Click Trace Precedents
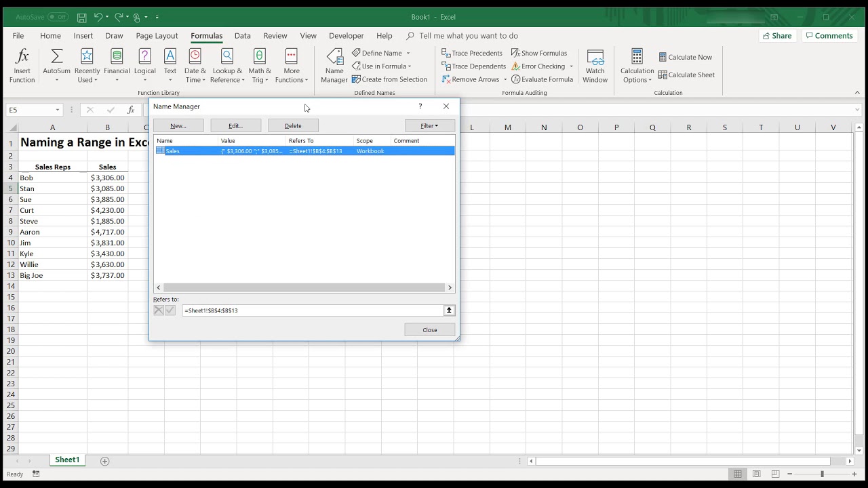Screen dimensions: 868x488 472,53
